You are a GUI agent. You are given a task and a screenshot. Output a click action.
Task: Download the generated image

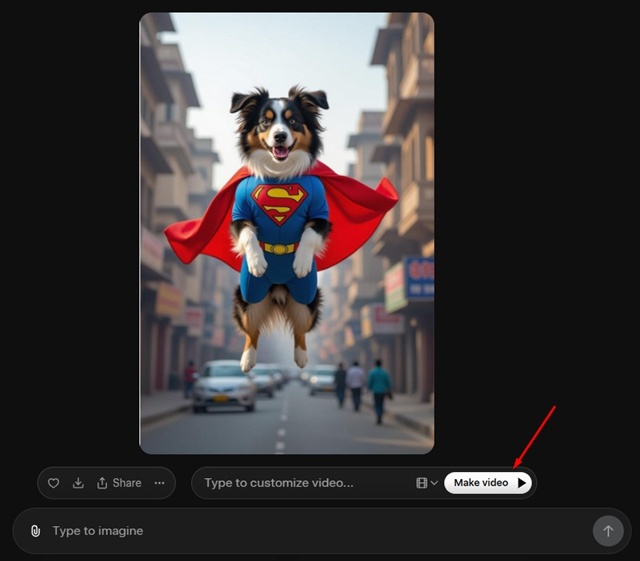pos(78,483)
